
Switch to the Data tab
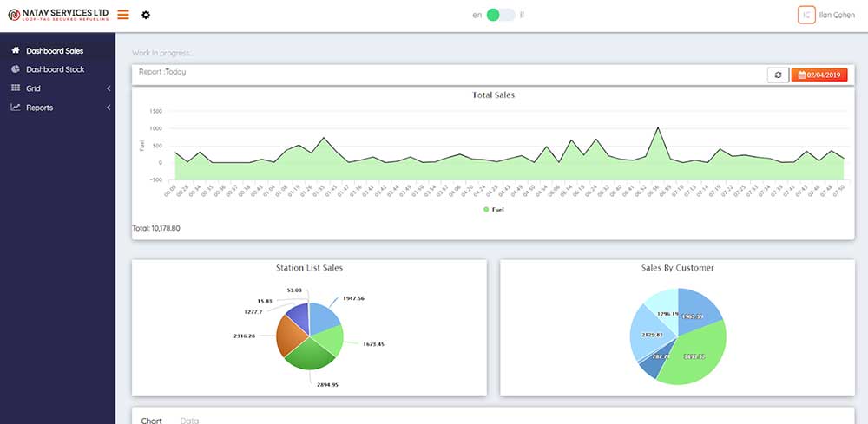coord(189,421)
